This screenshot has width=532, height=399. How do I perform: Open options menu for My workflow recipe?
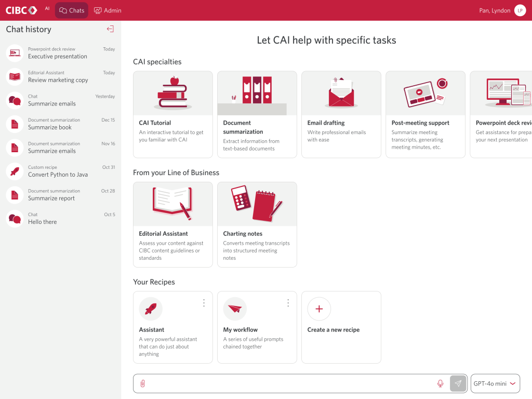(288, 303)
